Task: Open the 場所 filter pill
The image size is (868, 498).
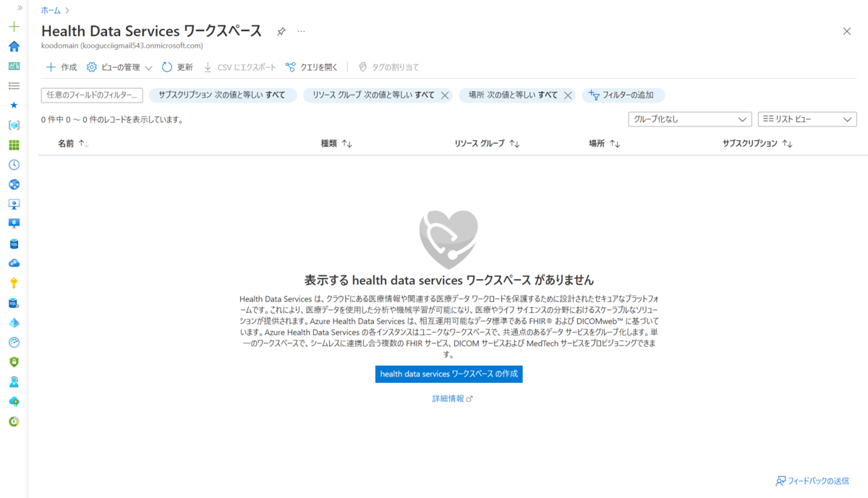Action: coord(513,95)
